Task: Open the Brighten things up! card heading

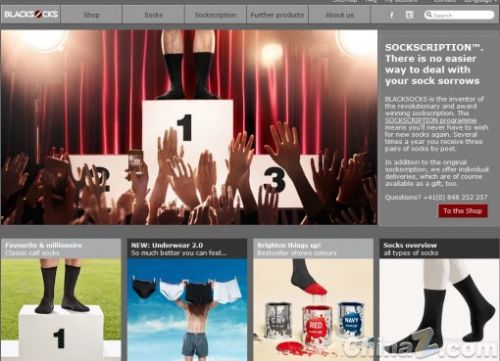Action: click(x=289, y=245)
